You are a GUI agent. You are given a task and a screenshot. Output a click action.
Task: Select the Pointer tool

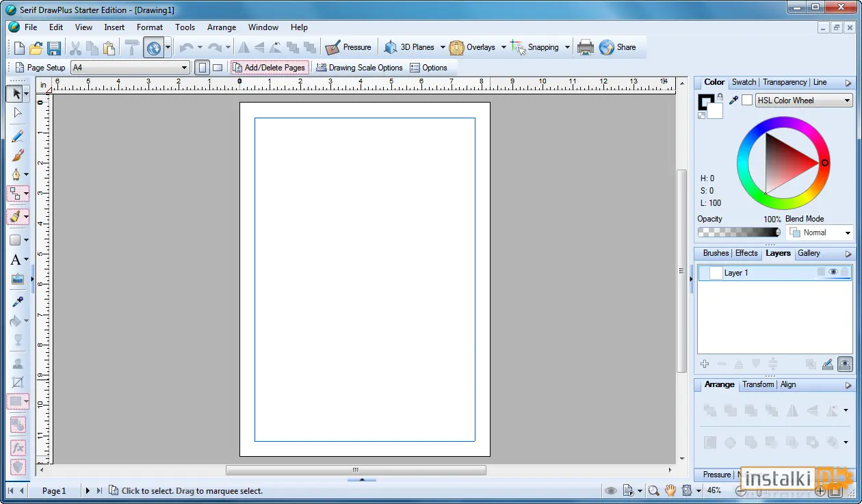point(16,94)
